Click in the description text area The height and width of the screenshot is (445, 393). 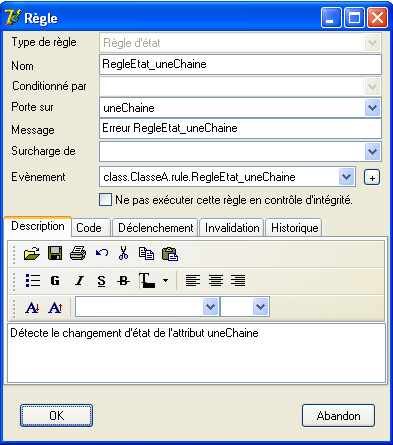196,353
